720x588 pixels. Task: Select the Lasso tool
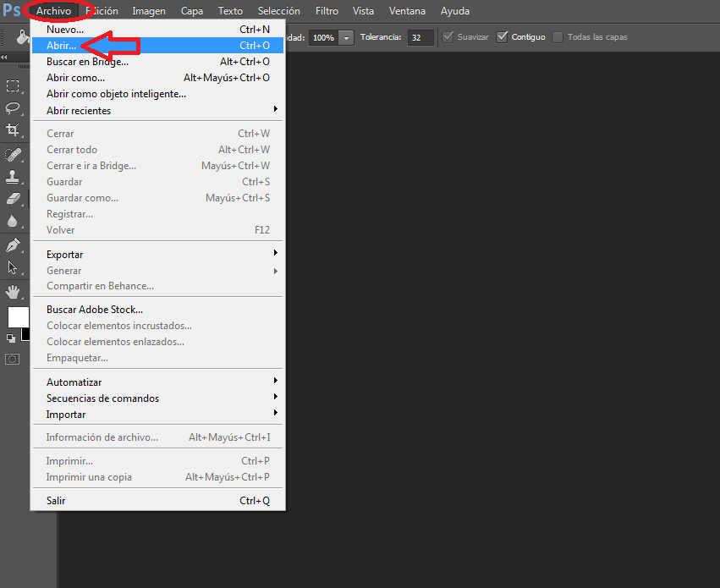13,107
